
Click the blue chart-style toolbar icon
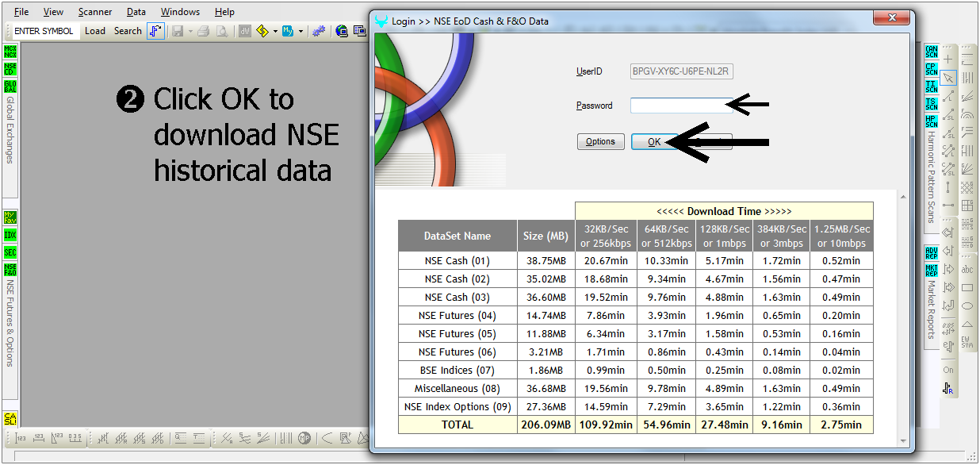[x=155, y=31]
